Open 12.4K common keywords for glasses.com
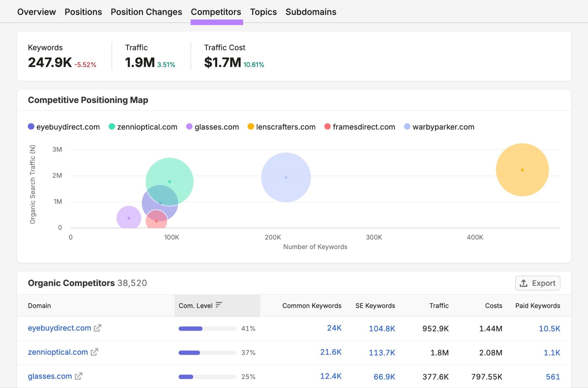Viewport: 588px width, 388px height. 331,376
